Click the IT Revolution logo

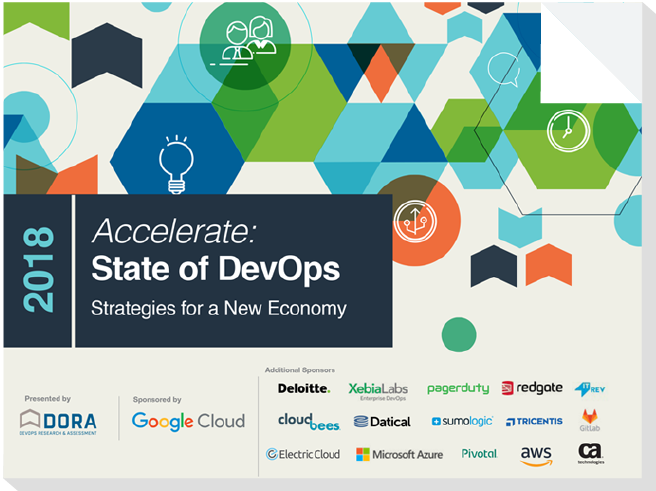click(589, 389)
